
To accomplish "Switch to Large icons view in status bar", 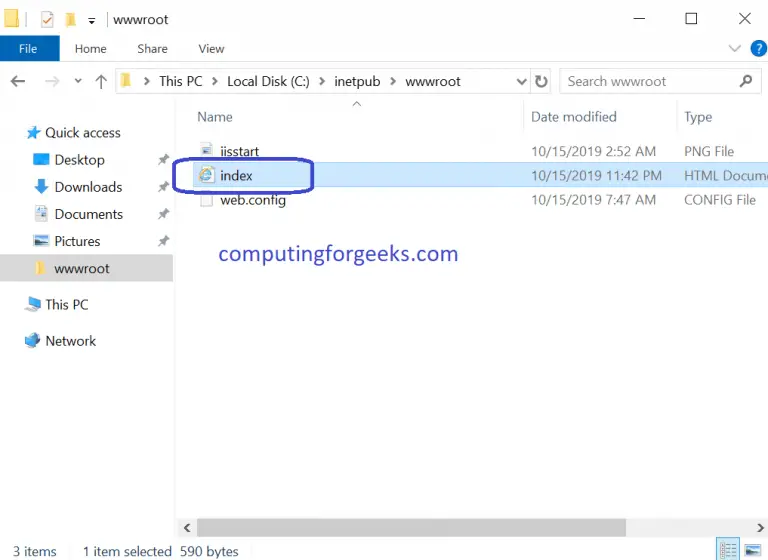I will pyautogui.click(x=752, y=550).
